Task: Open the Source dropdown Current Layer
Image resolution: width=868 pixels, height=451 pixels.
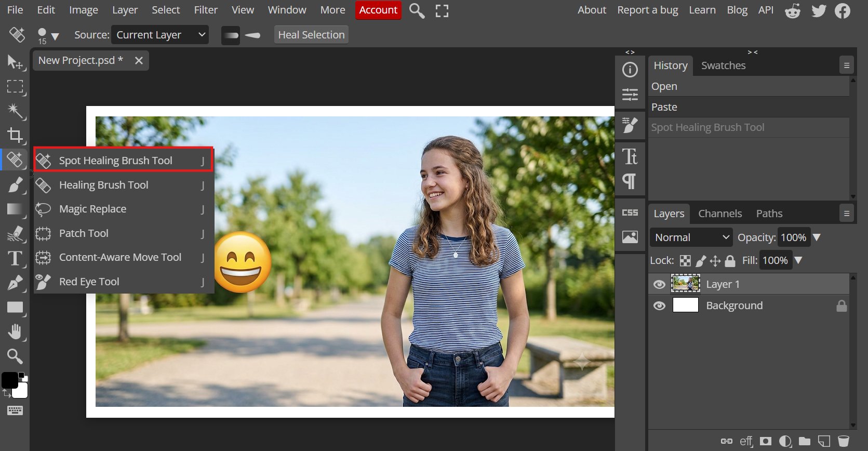Action: 160,35
